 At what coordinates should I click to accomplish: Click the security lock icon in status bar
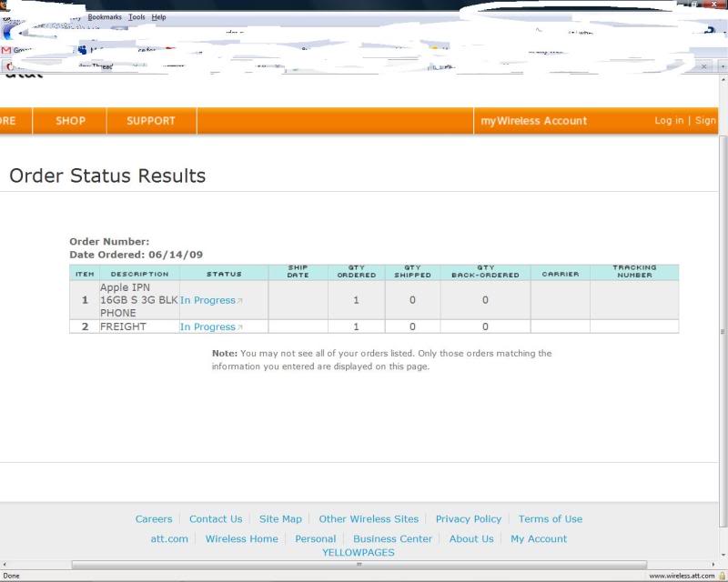722,576
